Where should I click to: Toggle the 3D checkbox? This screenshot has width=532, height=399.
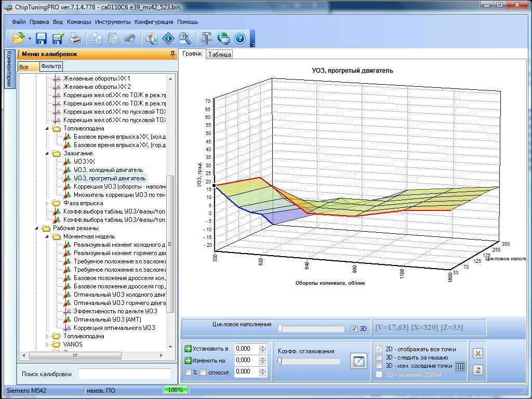354,328
